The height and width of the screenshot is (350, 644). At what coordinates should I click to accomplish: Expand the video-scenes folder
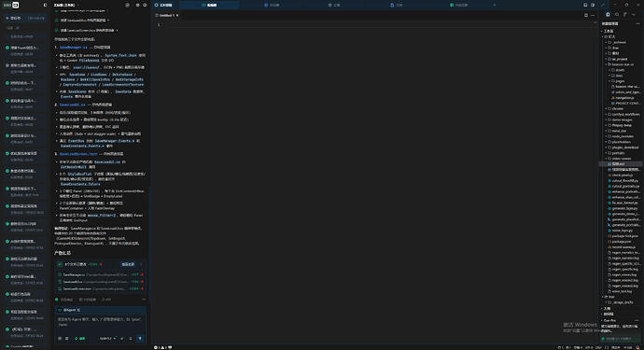(x=622, y=159)
